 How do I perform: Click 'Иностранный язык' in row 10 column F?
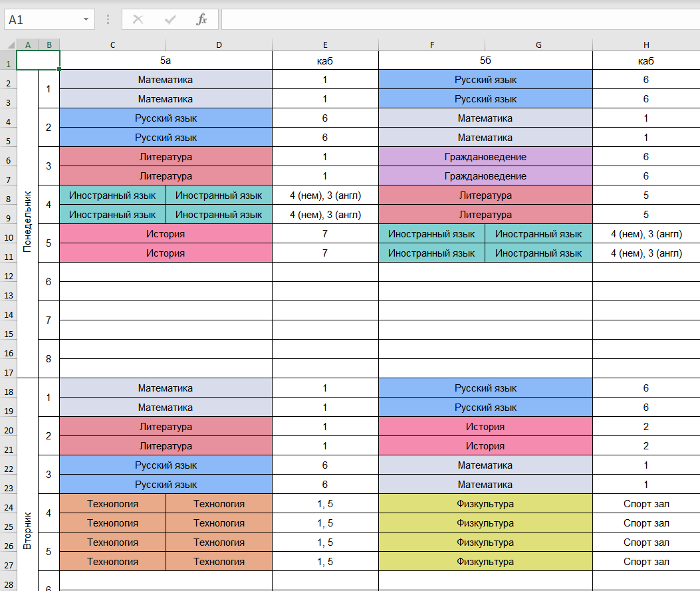tap(431, 234)
